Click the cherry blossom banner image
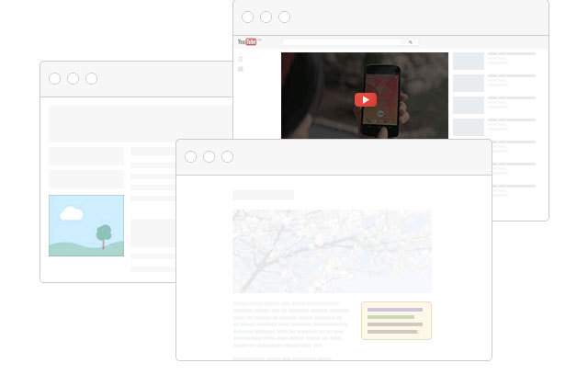The height and width of the screenshot is (386, 588). [332, 251]
